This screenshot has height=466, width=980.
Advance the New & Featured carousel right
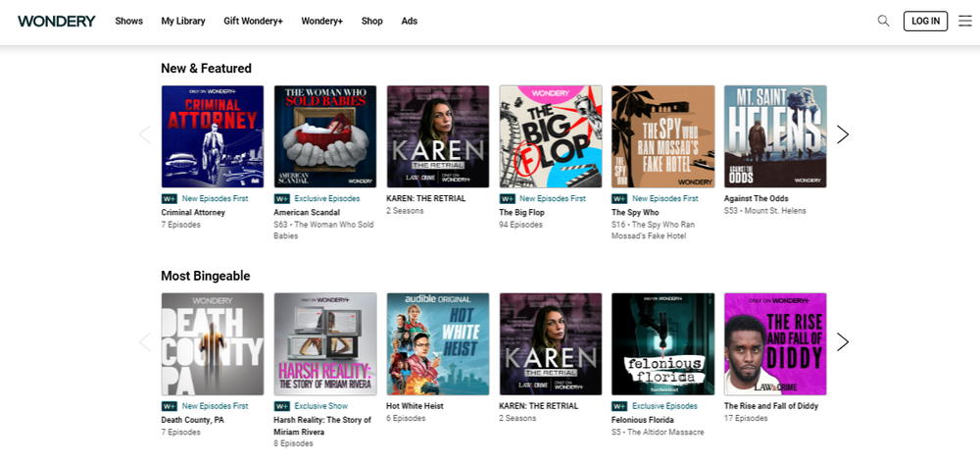(x=843, y=134)
